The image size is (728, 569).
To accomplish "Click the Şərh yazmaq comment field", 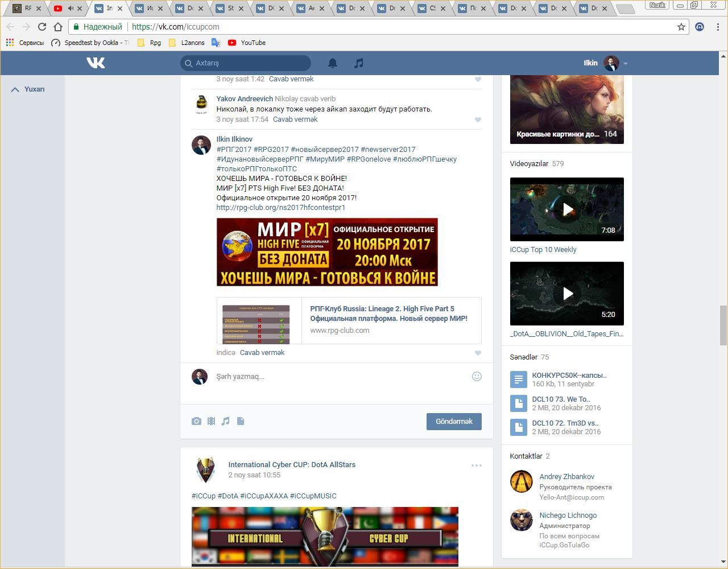I will (336, 377).
